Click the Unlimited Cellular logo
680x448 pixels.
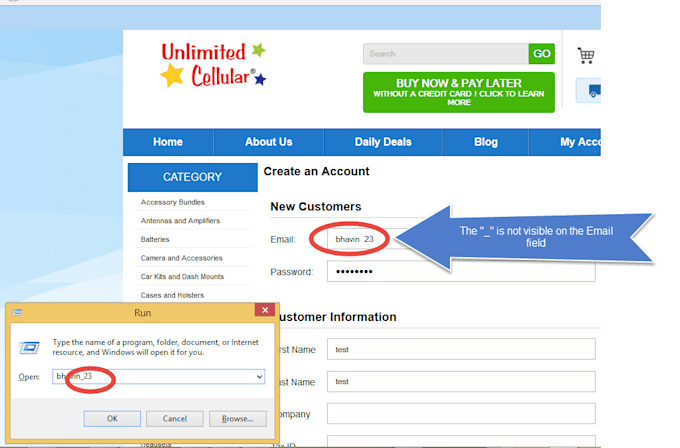(213, 65)
